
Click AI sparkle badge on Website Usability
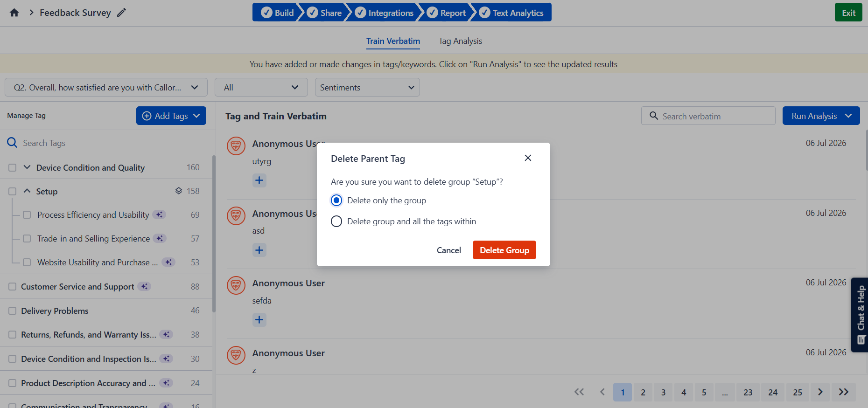click(168, 262)
